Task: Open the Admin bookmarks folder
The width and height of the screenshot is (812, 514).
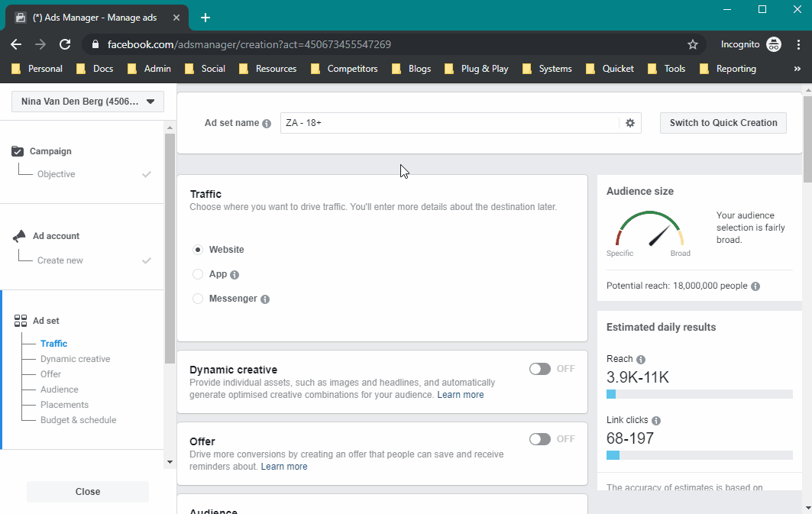Action: [149, 68]
